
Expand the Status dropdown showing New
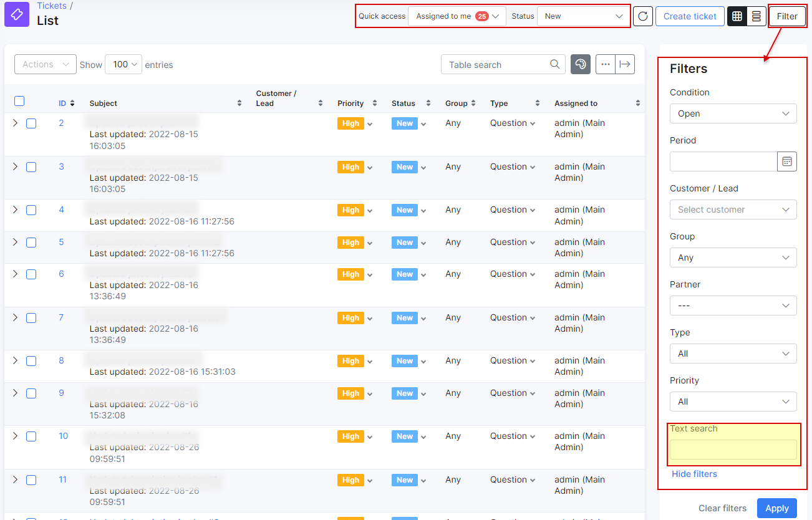point(583,16)
